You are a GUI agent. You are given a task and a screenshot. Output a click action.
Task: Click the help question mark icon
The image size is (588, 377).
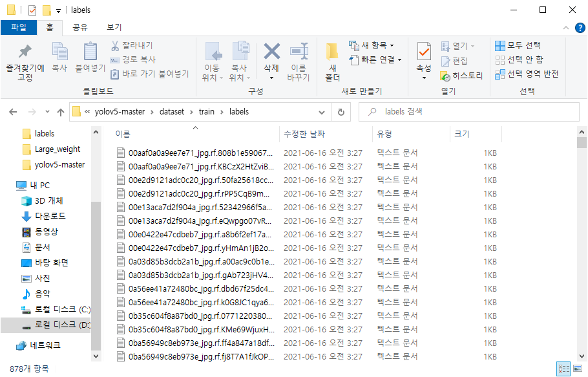pos(580,28)
